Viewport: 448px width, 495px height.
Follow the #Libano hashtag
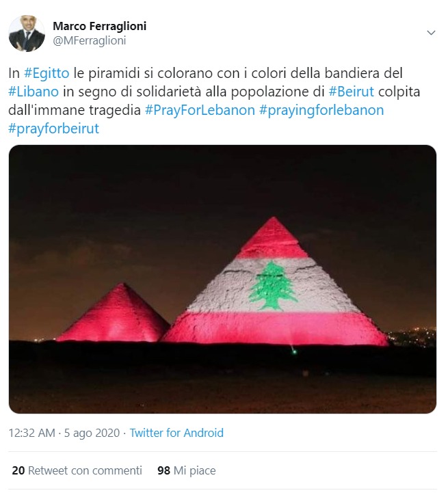click(34, 92)
